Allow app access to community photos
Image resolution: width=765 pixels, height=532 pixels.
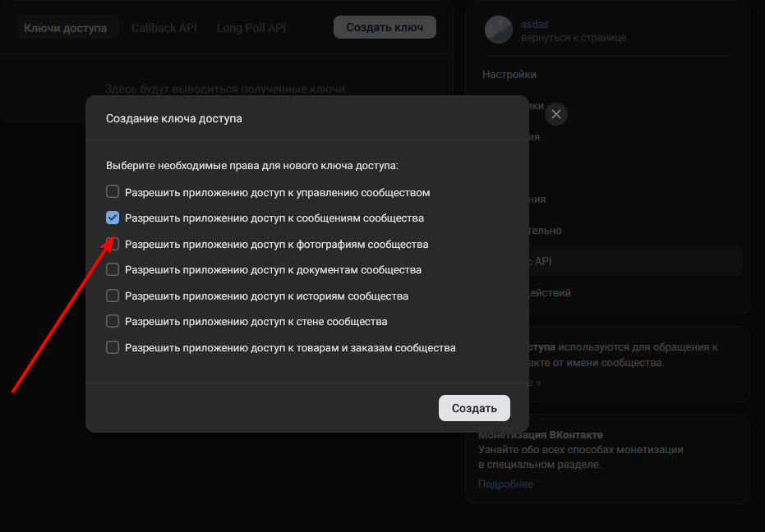click(x=113, y=244)
